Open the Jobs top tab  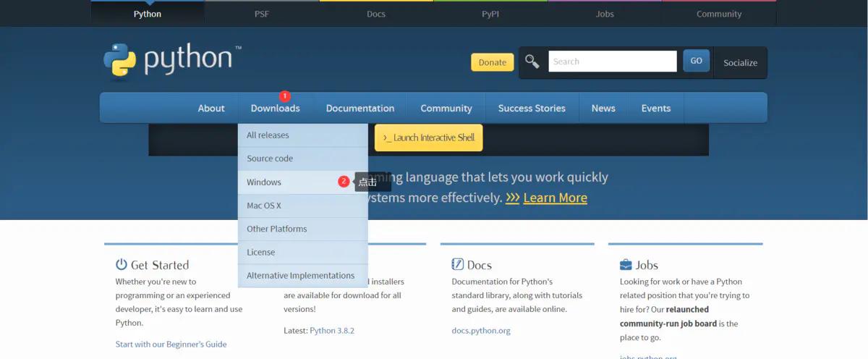tap(605, 14)
